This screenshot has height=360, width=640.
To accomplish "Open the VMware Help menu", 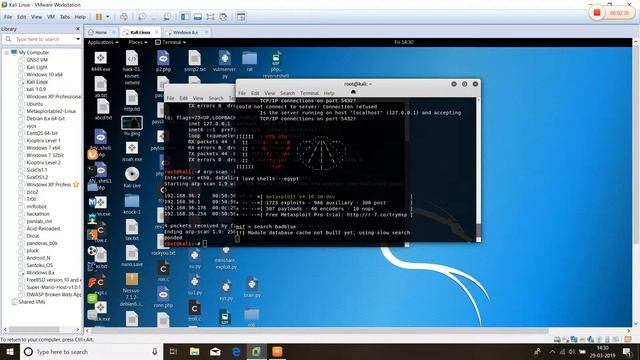I will tap(80, 17).
